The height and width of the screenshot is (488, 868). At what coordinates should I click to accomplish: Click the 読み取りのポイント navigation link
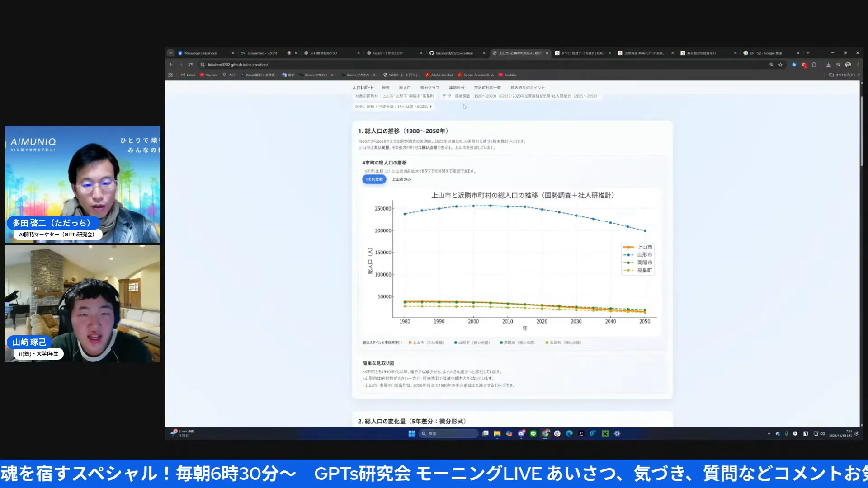point(526,87)
